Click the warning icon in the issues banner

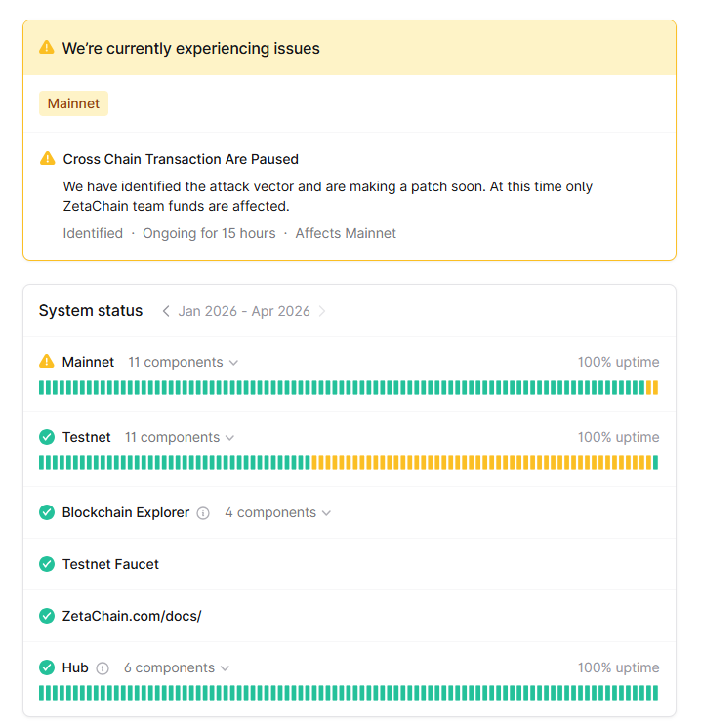47,48
